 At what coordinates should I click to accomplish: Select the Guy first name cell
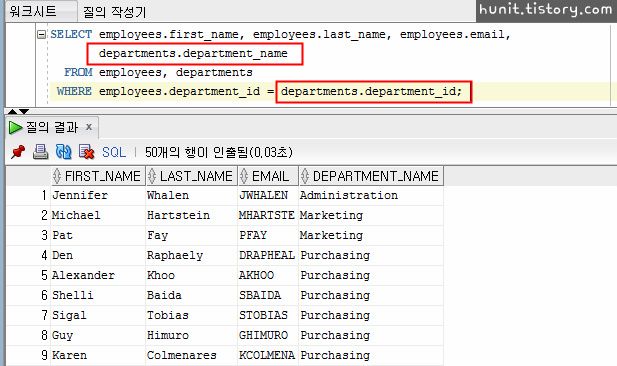pos(98,336)
